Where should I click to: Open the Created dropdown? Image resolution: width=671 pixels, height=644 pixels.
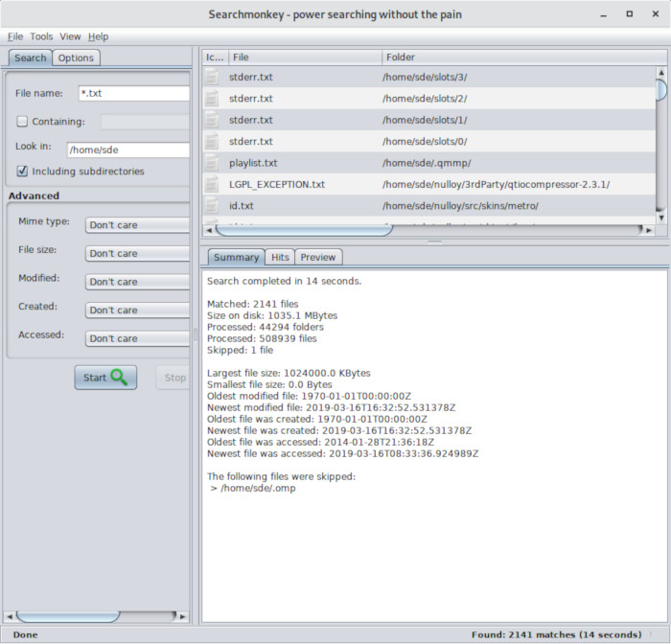pos(137,310)
